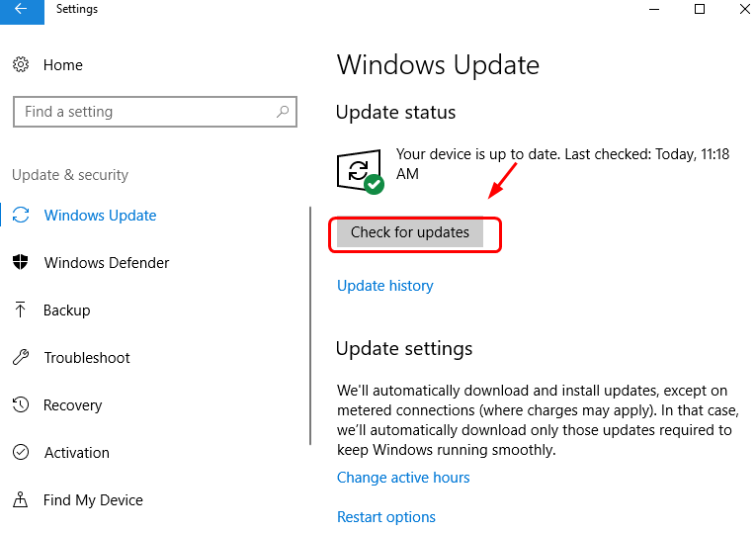
Task: Click the Windows Update sync icon in sidebar
Action: coord(21,216)
